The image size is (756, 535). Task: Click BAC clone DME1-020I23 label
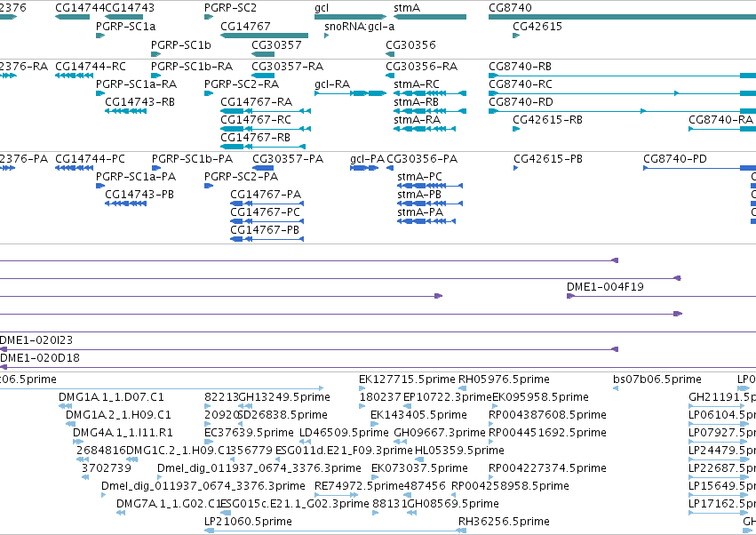tap(36, 340)
